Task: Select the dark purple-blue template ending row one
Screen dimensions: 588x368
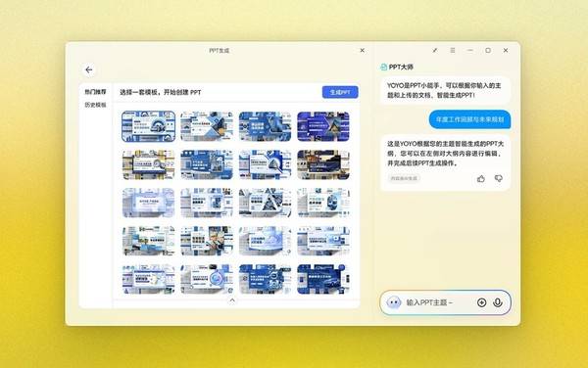Action: 323,126
